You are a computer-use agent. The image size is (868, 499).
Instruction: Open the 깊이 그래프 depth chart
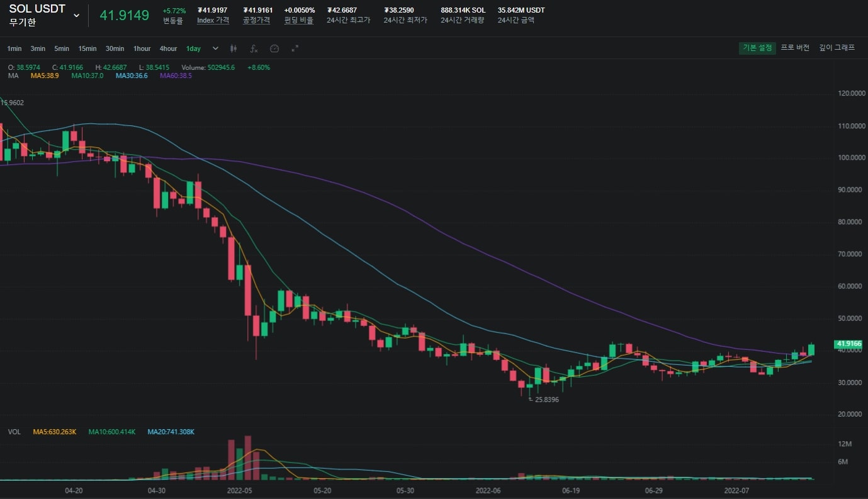837,48
